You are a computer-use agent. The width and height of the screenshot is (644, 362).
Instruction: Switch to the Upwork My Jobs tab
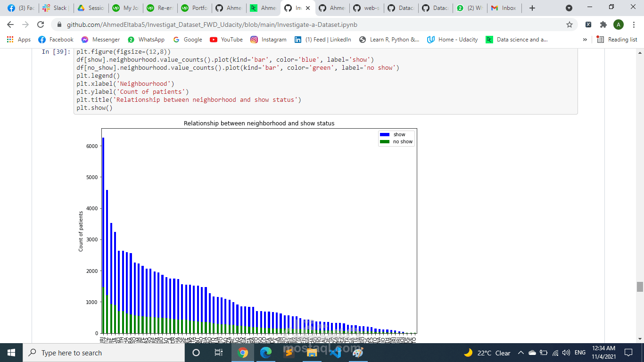125,8
